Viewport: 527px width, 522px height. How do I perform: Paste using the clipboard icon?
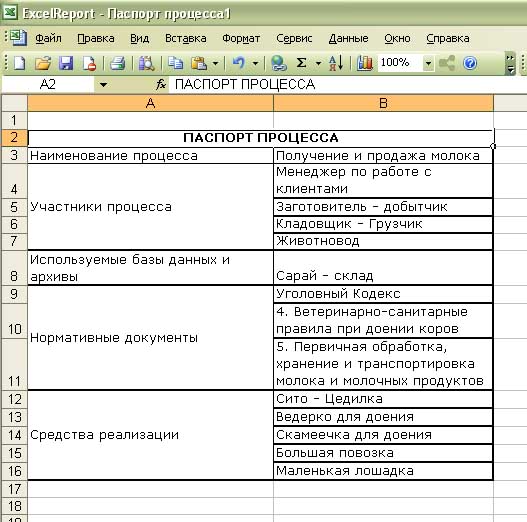click(199, 63)
